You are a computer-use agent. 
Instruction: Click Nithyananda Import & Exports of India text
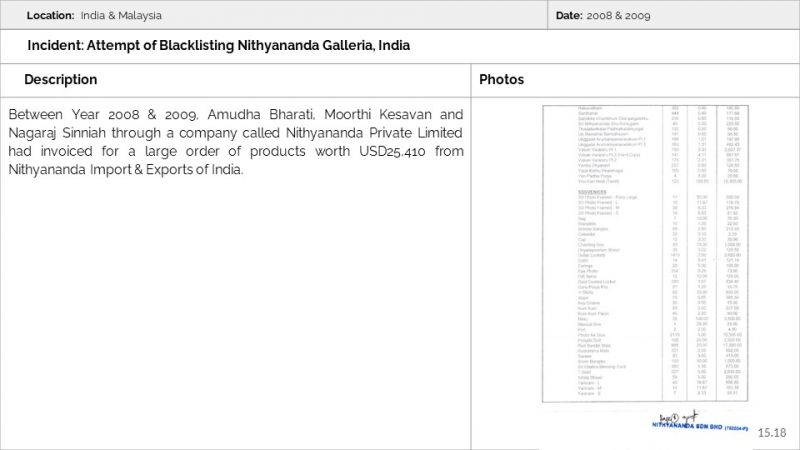coord(125,169)
